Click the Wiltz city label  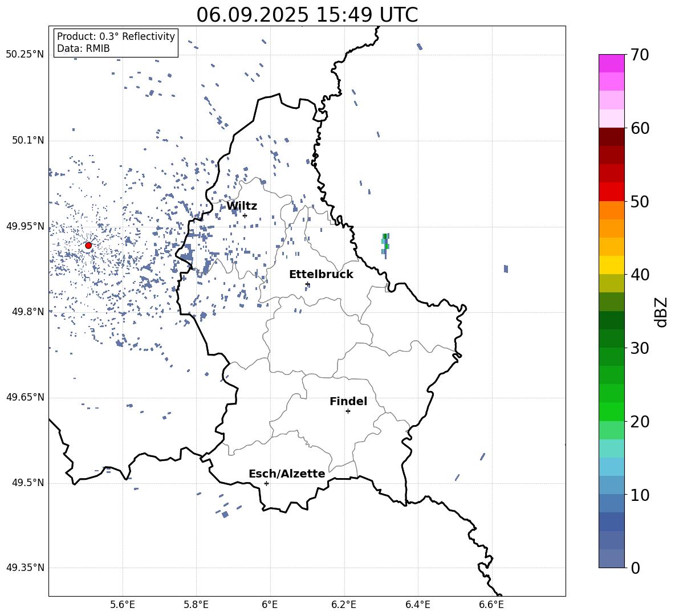[242, 206]
